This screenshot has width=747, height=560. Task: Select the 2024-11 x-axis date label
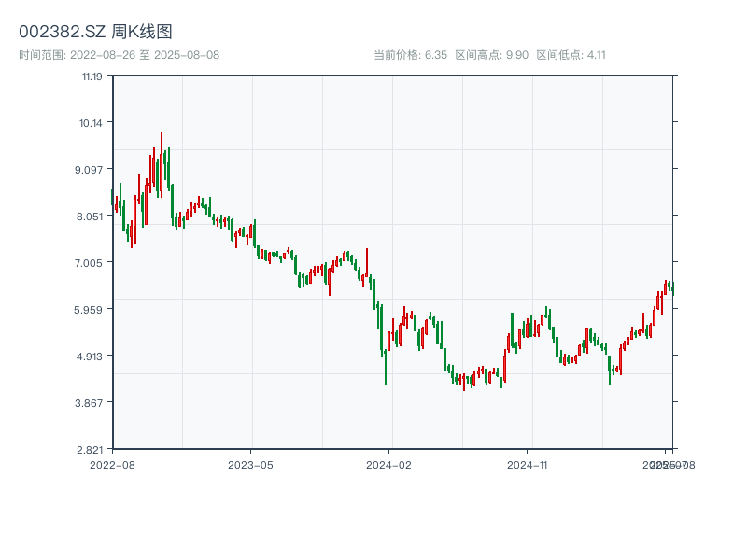pyautogui.click(x=529, y=464)
